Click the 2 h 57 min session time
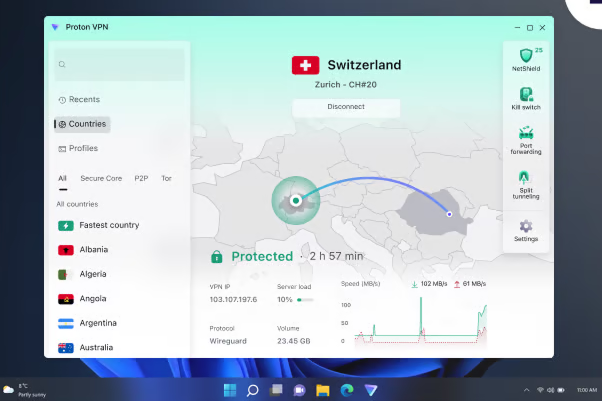This screenshot has height=401, width=602. click(336, 256)
